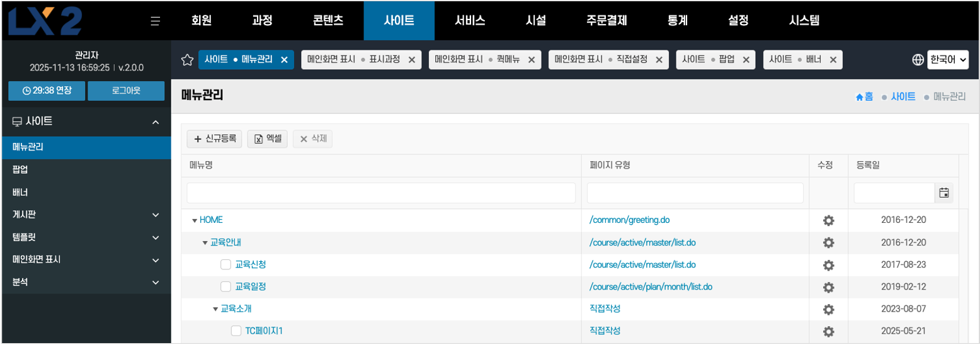Open the 콘텐츠 top menu
Viewport: 980px width, 345px height.
328,21
